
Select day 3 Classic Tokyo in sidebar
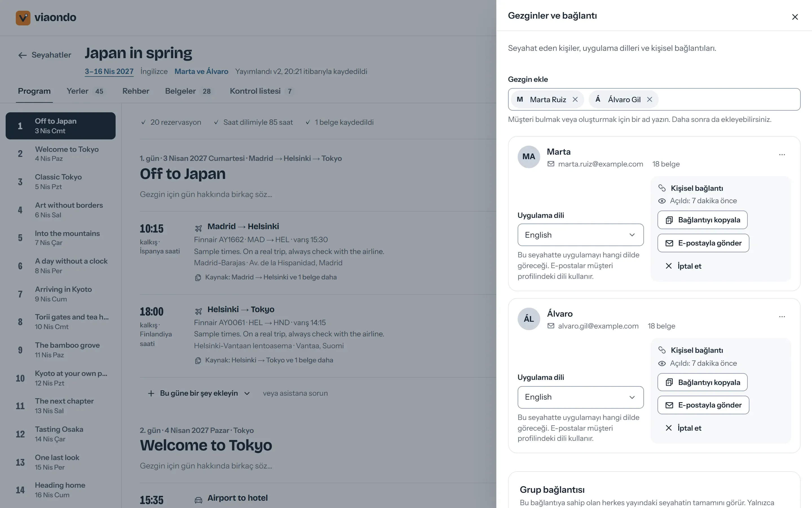click(x=60, y=182)
